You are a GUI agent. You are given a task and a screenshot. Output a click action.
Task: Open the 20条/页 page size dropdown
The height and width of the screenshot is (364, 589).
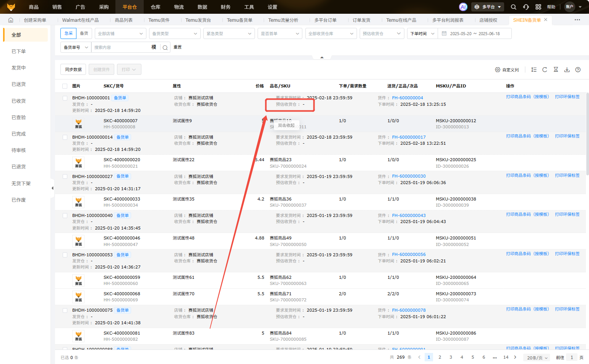point(537,358)
